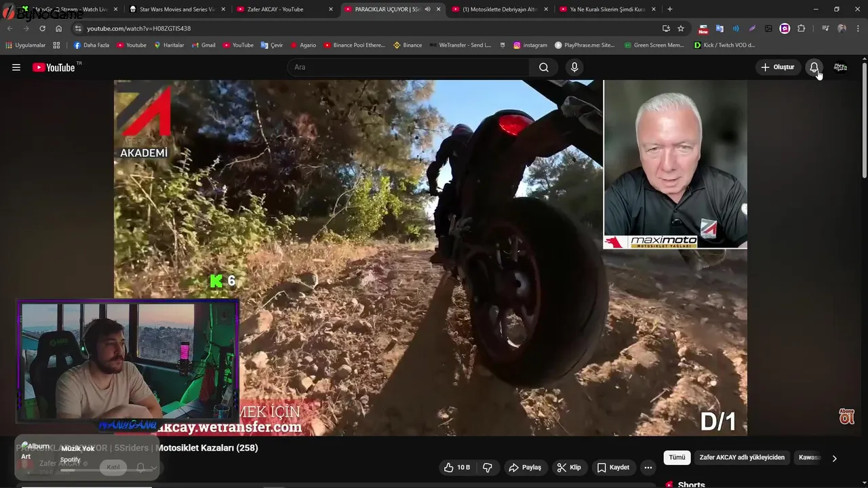Select Zafer AKCAY adlı yükleyiciden chip
This screenshot has width=868, height=488.
point(742,457)
